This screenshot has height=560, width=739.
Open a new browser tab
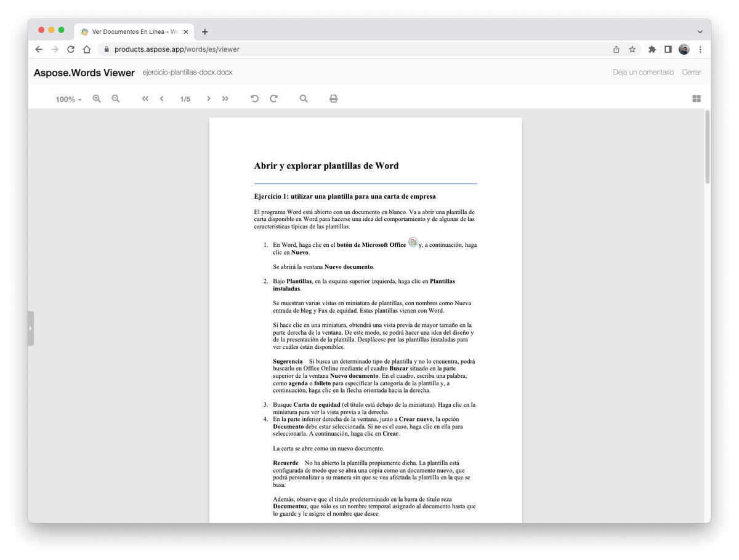click(205, 31)
